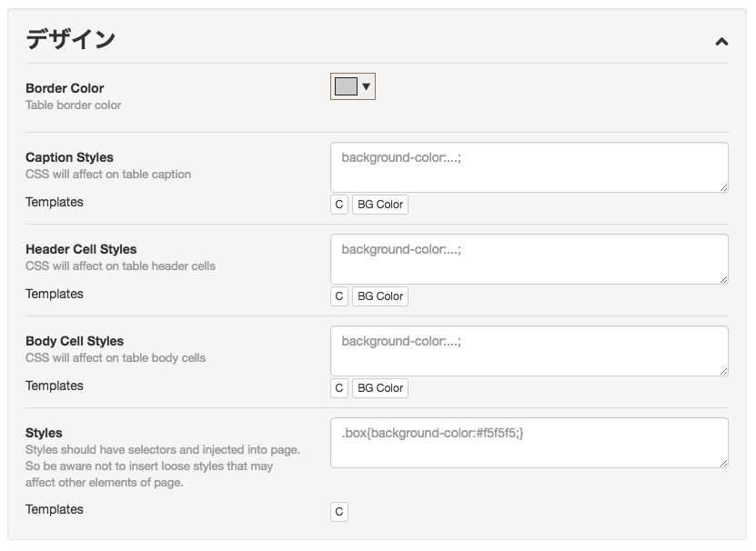
Task: Insert the C template for Header Cell Styles
Action: pos(339,296)
